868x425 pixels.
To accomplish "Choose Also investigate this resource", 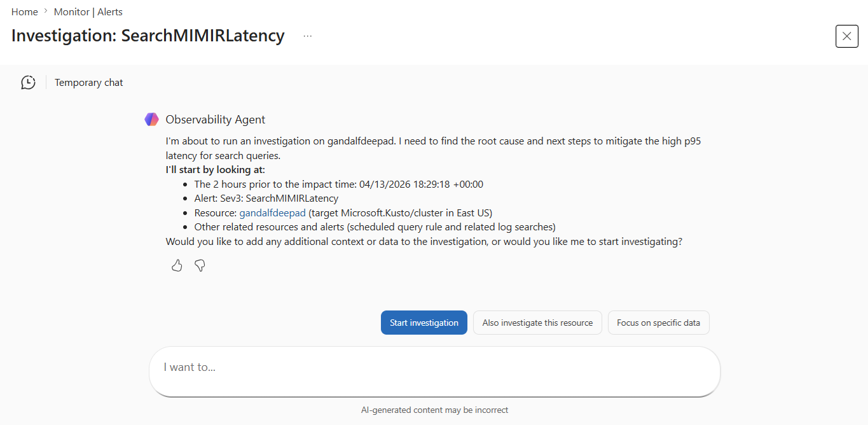I will click(x=537, y=323).
